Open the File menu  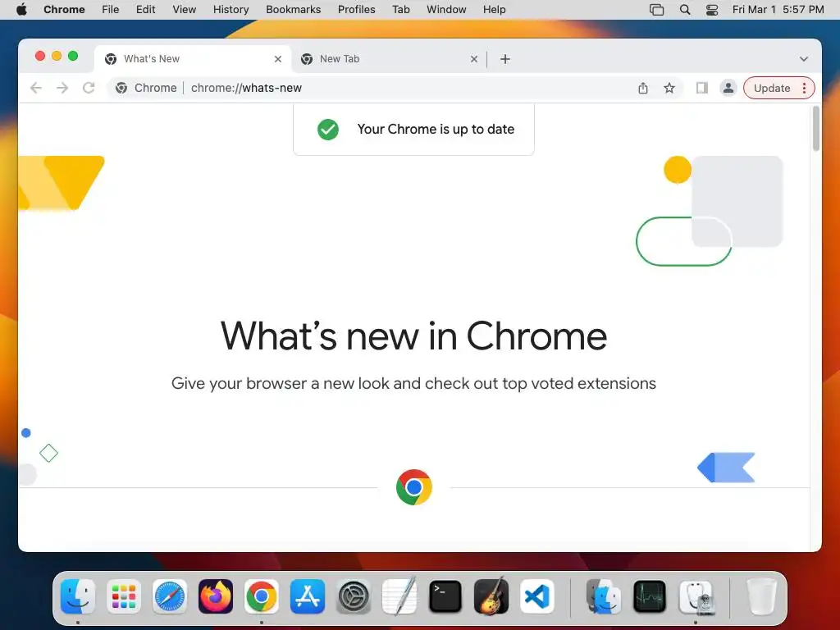point(111,10)
